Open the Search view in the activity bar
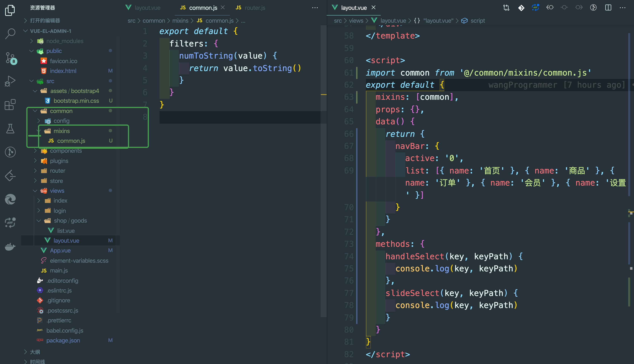This screenshot has width=634, height=364. click(x=10, y=33)
